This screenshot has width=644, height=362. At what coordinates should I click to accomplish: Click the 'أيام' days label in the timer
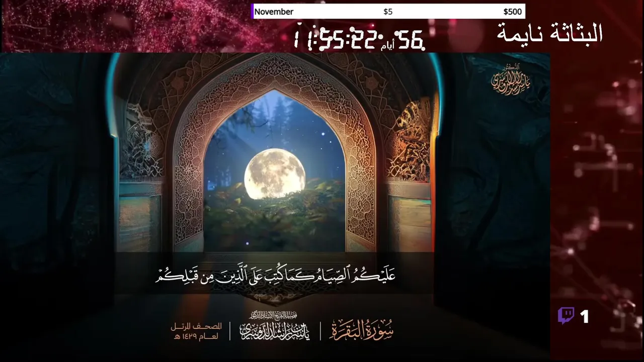[388, 47]
